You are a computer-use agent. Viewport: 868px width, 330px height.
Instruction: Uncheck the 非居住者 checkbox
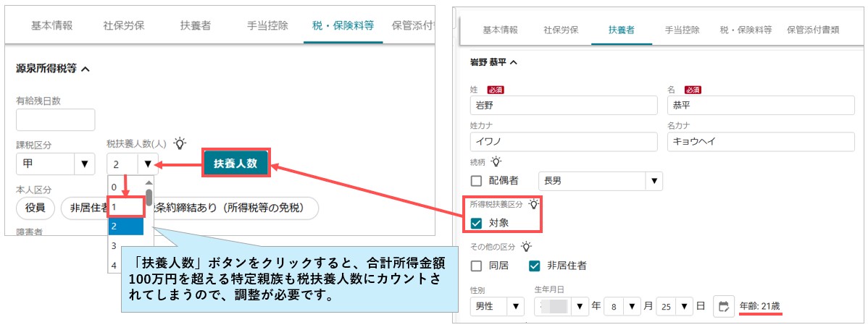pos(534,266)
